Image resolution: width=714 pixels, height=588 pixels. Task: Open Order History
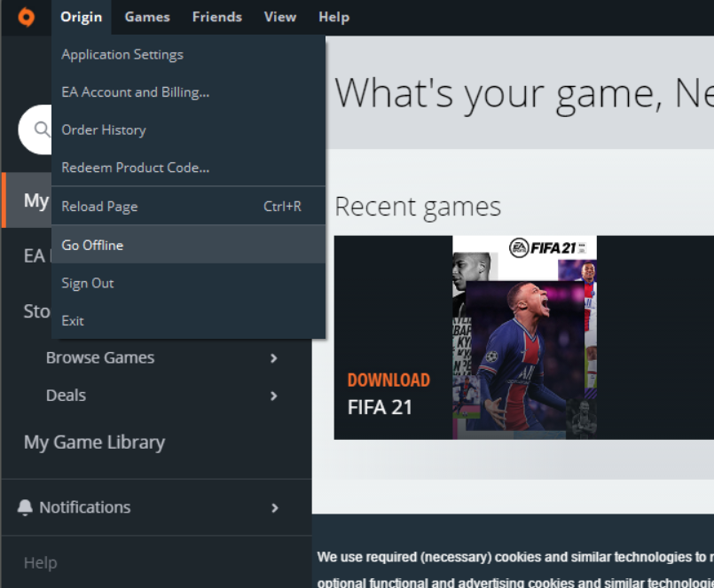(104, 130)
